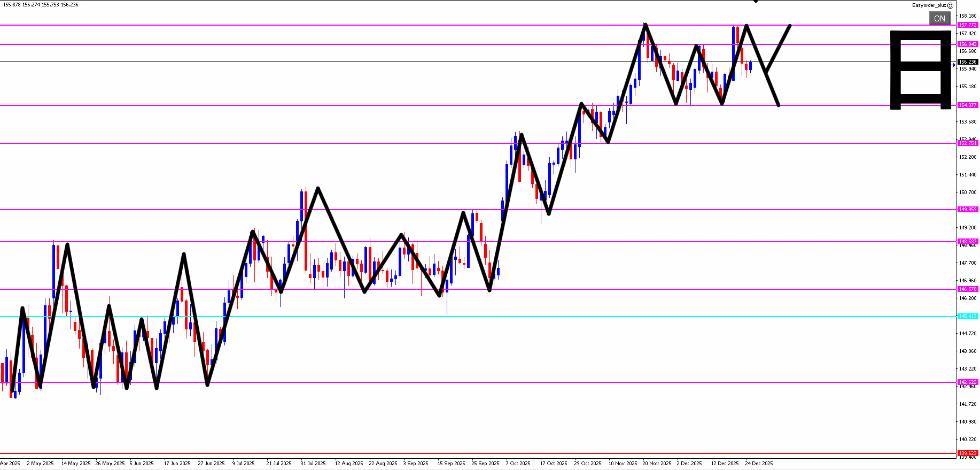The width and height of the screenshot is (980, 470).
Task: Click the 9 Jul 2025 date label
Action: (245, 464)
